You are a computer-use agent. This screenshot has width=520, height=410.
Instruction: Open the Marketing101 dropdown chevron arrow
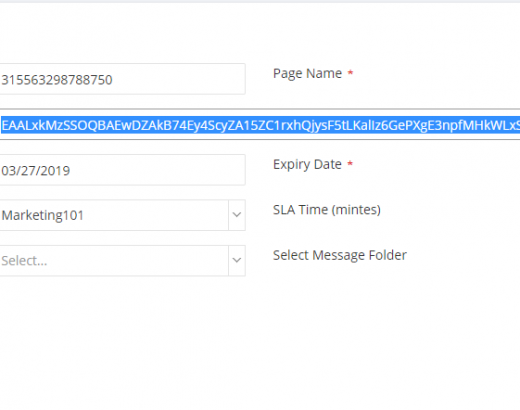(x=237, y=215)
